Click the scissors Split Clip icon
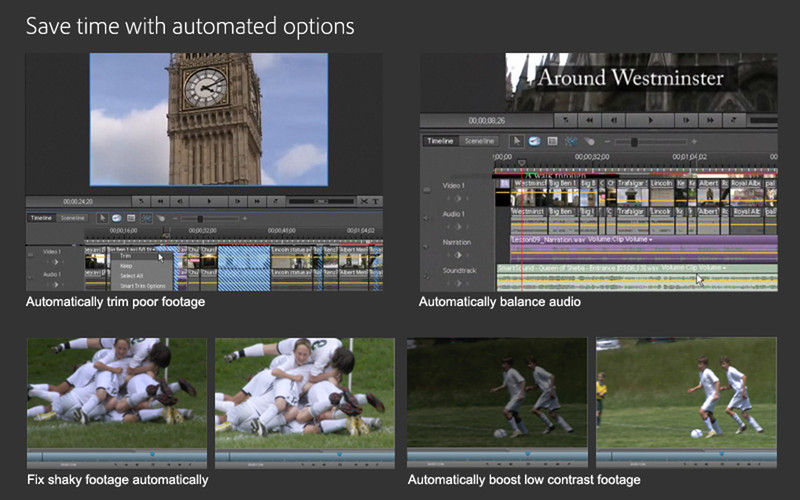The height and width of the screenshot is (500, 800). [364, 202]
